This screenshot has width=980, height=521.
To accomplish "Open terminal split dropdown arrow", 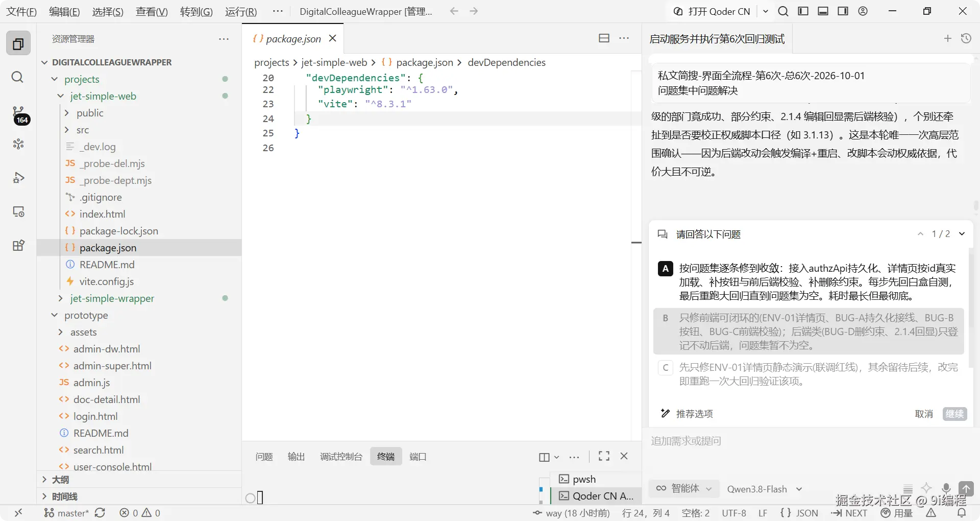I will (557, 457).
